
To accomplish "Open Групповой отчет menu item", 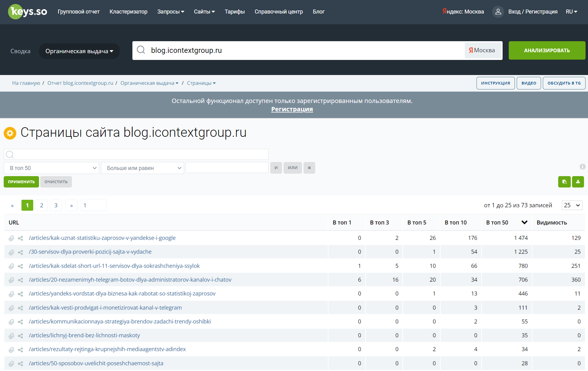I will click(x=79, y=12).
